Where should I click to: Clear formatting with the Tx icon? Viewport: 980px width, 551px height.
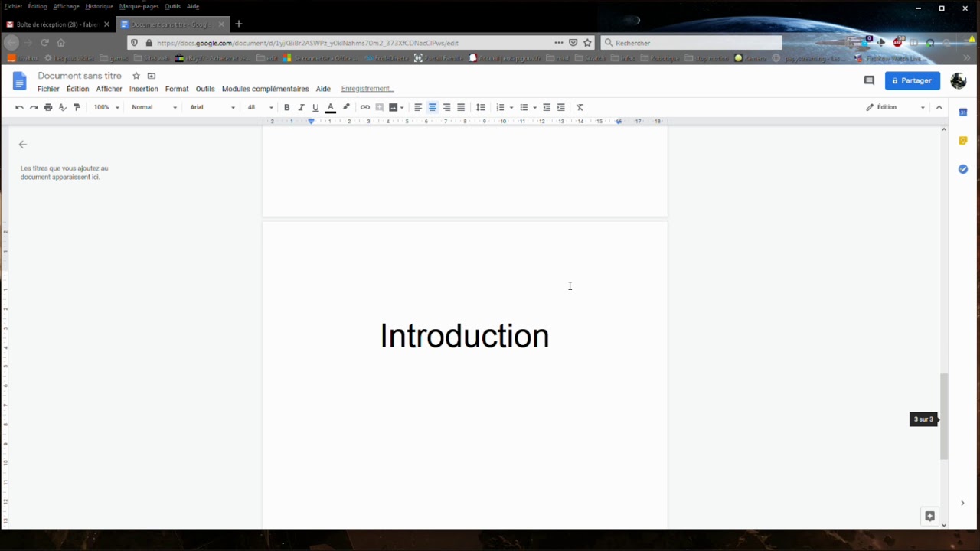coord(580,107)
